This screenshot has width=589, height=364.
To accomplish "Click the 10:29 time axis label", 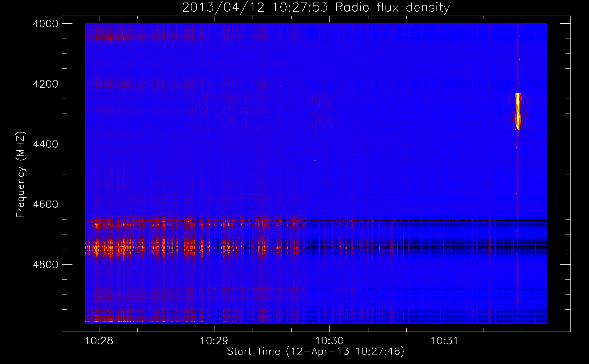I will tap(214, 341).
